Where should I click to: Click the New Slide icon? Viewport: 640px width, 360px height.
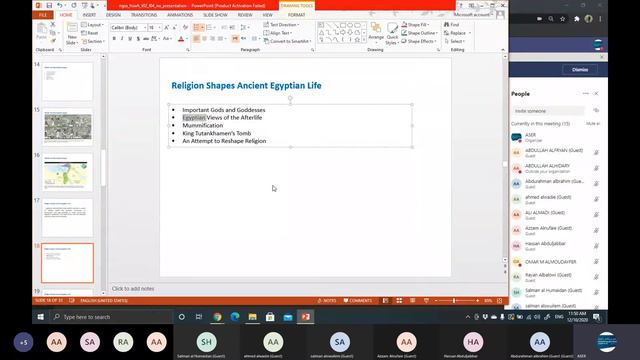(x=72, y=28)
